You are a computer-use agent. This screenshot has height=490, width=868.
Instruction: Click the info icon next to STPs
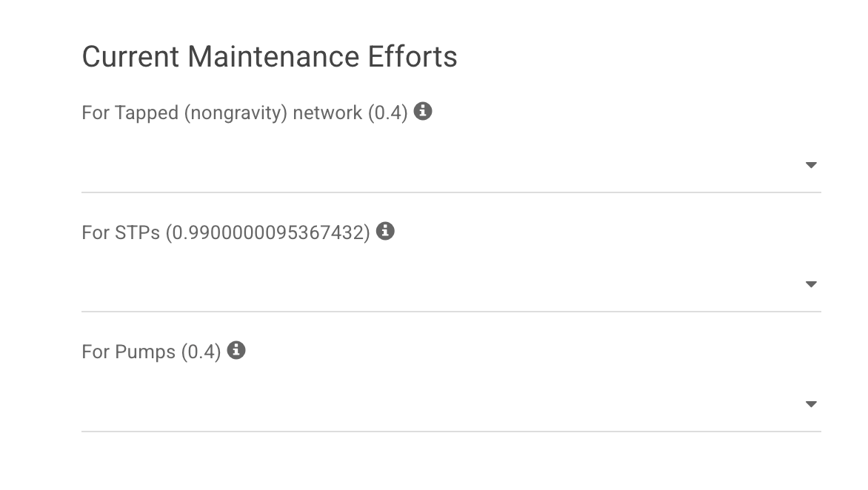coord(385,231)
